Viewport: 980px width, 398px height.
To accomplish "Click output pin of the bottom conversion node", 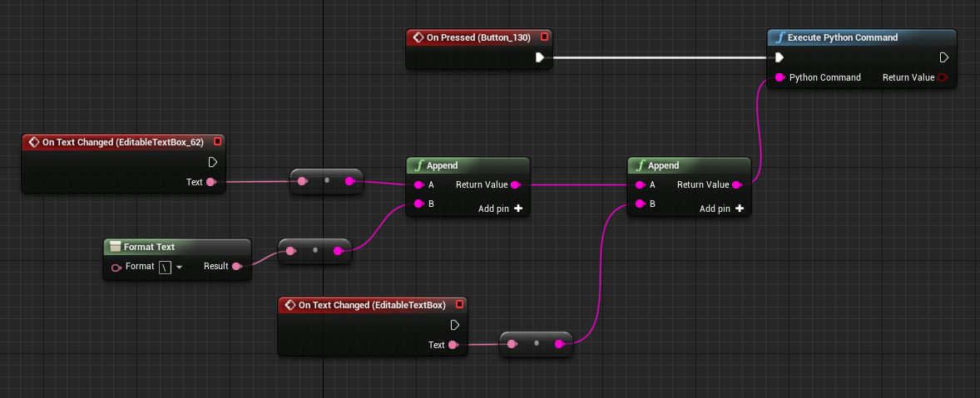I will tap(560, 344).
